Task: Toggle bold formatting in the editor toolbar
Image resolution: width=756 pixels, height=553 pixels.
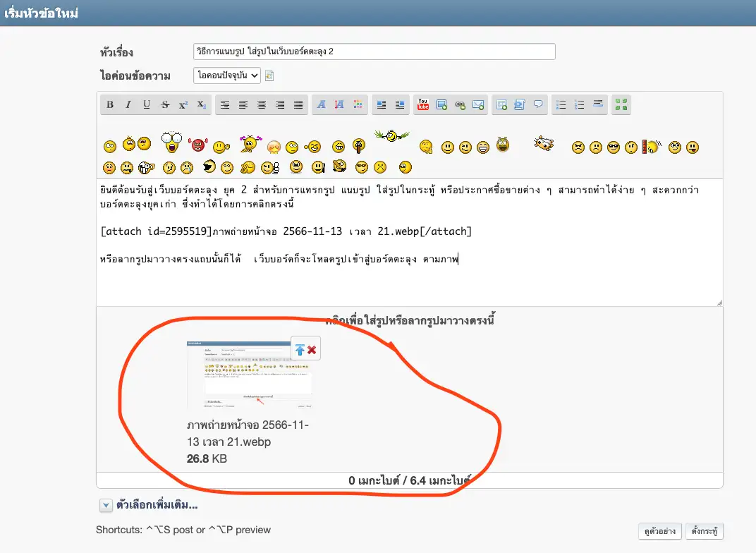Action: point(110,105)
